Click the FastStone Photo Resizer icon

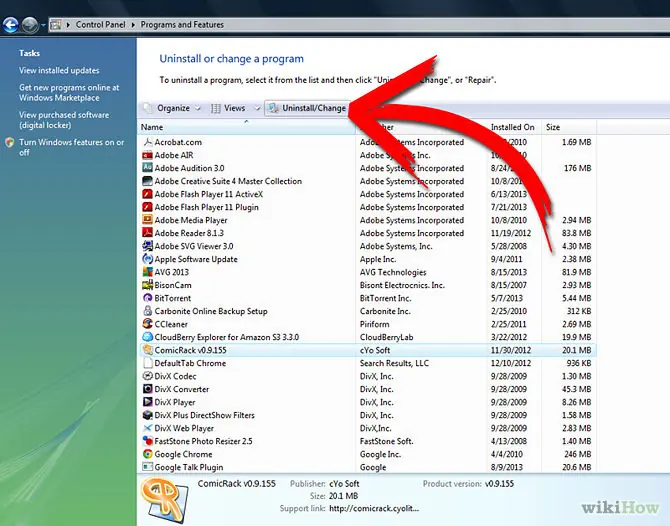(x=147, y=441)
